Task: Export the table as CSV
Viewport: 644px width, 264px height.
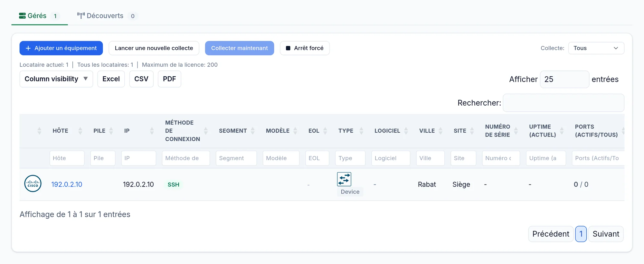Action: 141,79
